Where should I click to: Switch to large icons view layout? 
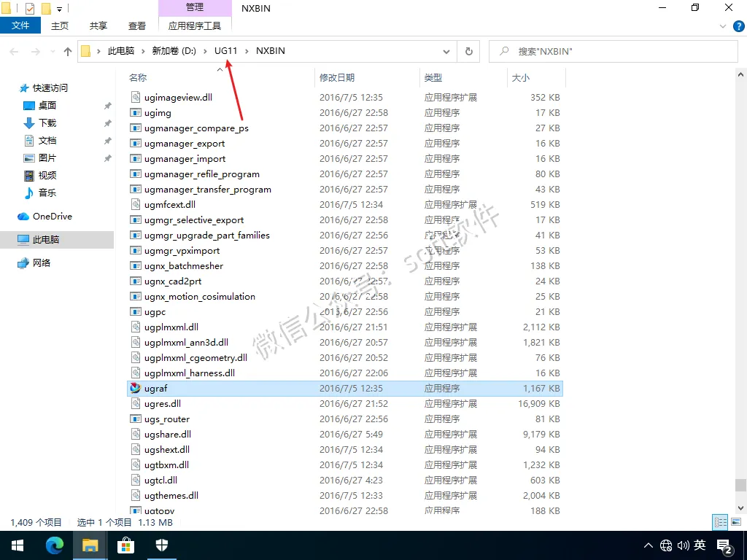tap(736, 522)
